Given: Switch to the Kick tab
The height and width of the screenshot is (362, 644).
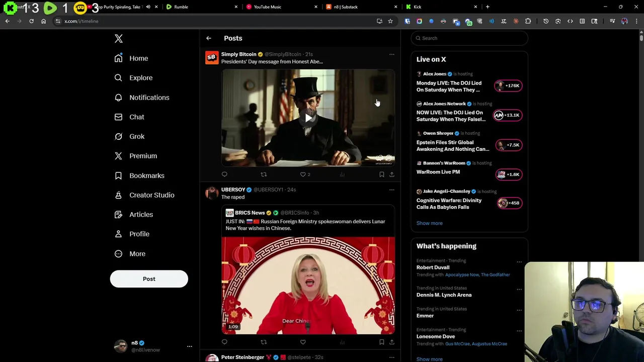Looking at the screenshot, I should click(441, 7).
